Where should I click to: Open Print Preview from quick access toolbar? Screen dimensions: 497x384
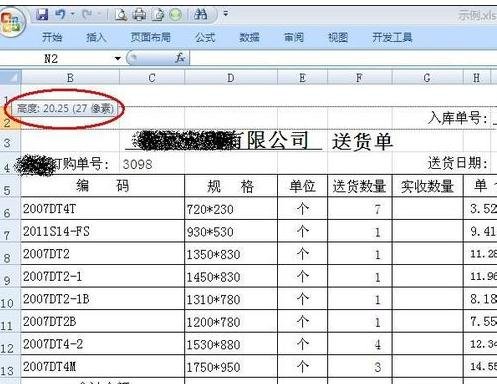pos(121,15)
